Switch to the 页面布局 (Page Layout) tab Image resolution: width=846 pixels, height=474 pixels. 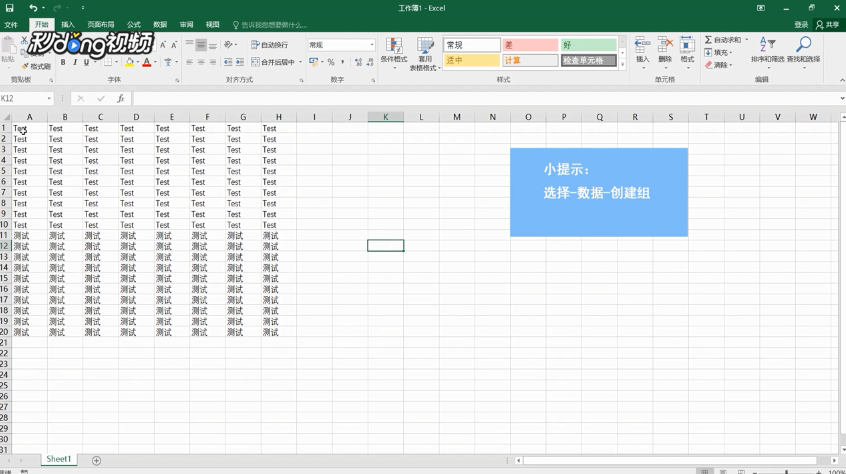(x=100, y=25)
